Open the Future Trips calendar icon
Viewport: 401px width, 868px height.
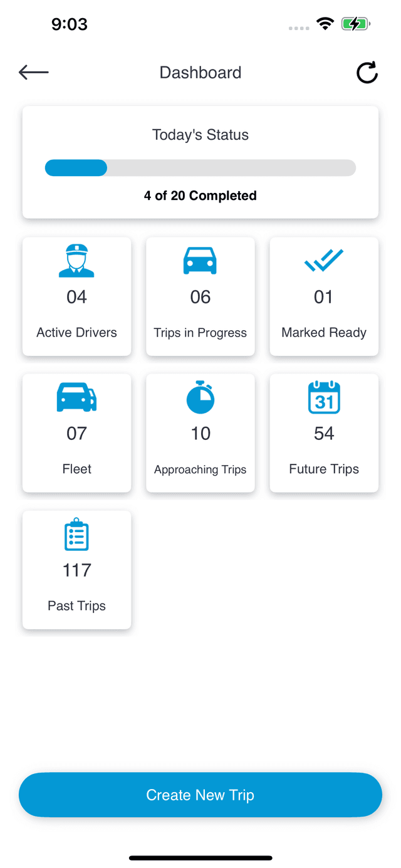[324, 397]
